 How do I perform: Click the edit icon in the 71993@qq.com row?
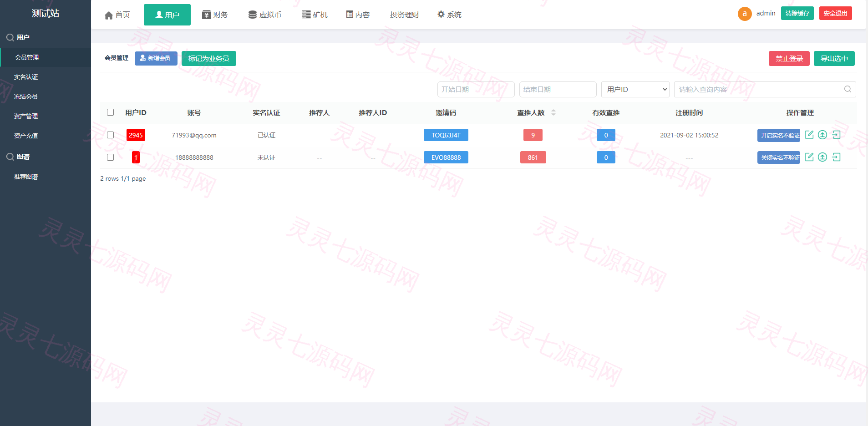[x=809, y=135]
